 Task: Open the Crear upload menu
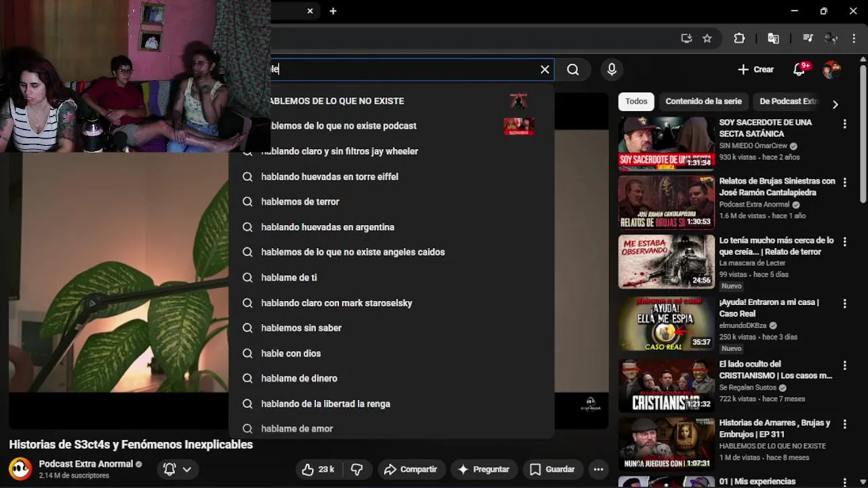click(x=755, y=69)
